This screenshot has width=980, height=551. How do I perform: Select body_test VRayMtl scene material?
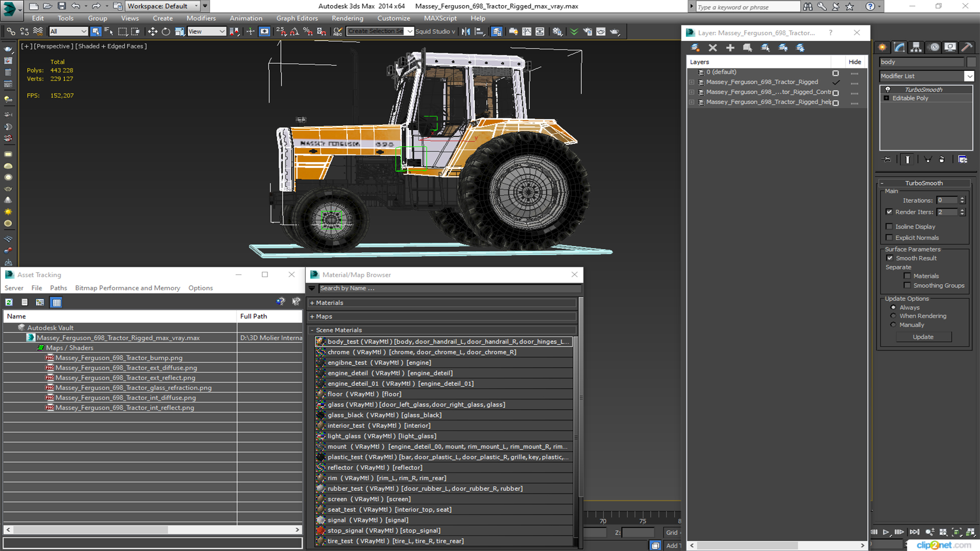(x=444, y=342)
